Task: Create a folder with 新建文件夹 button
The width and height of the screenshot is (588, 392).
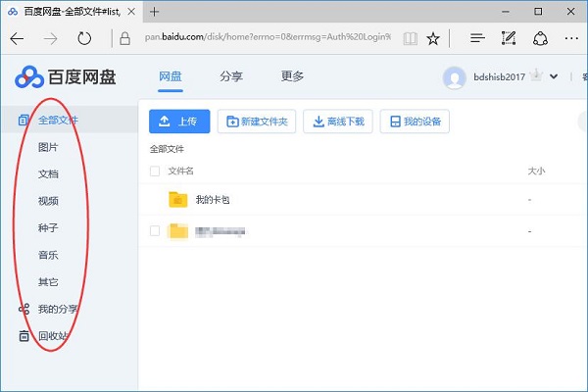Action: 257,122
